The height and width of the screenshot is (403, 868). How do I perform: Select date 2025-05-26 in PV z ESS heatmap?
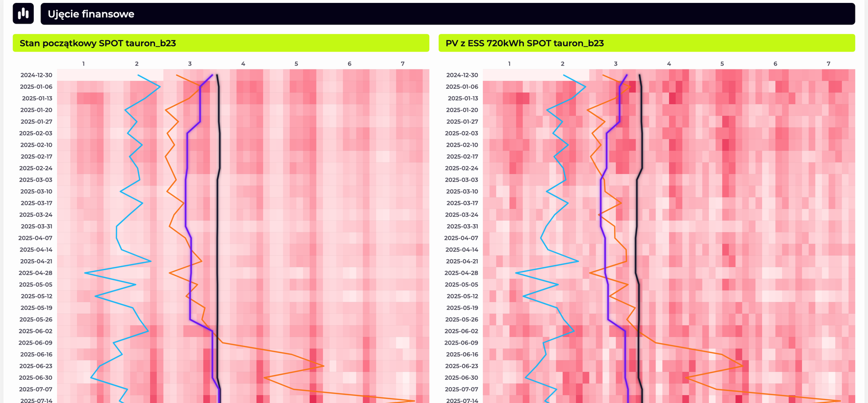tap(461, 320)
